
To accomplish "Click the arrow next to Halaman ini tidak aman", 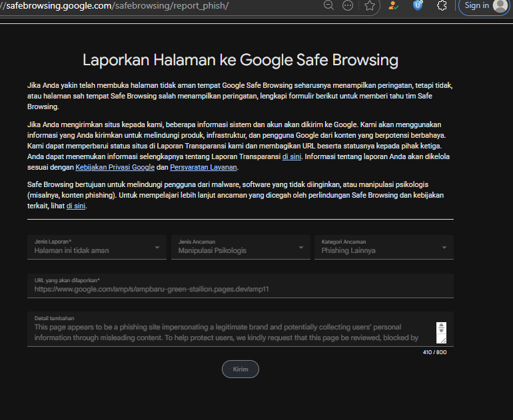I will (x=157, y=248).
